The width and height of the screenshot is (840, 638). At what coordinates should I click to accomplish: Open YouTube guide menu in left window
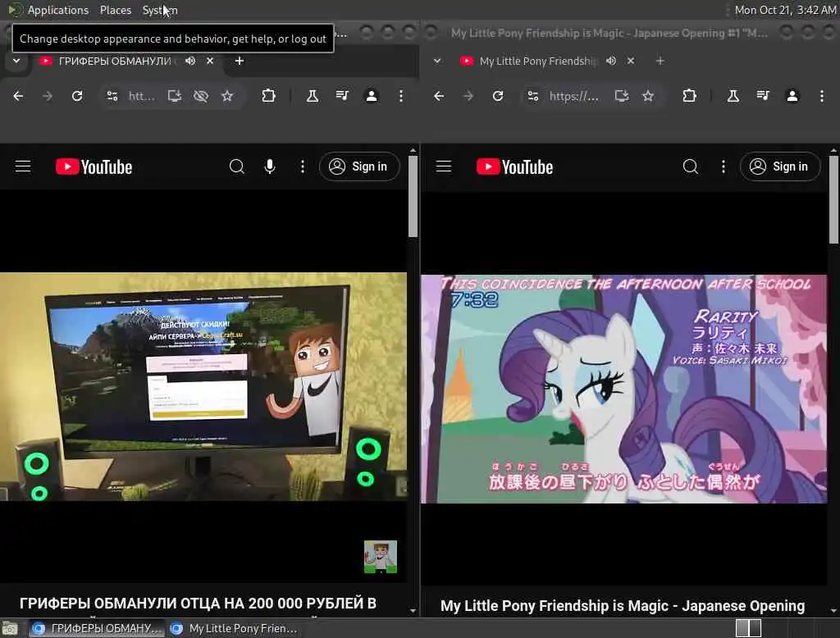[23, 166]
